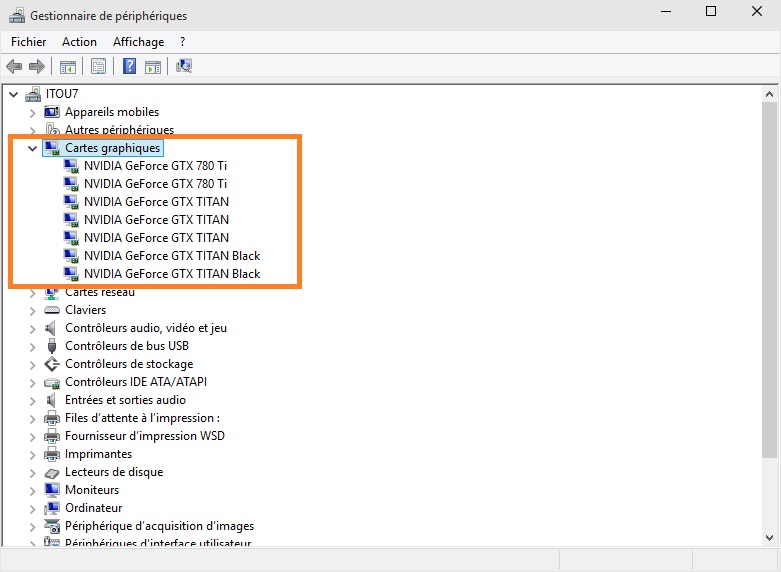Select the last NVIDIA GeForce GTX TITAN Black entry
This screenshot has width=781, height=572.
coord(172,274)
